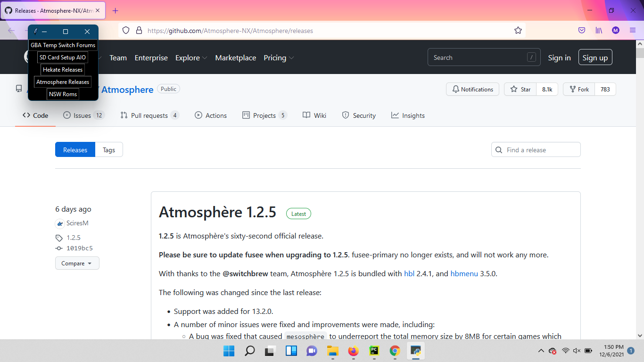Viewport: 644px width, 362px height.
Task: Click the battery icon in the system tray
Action: 588,351
